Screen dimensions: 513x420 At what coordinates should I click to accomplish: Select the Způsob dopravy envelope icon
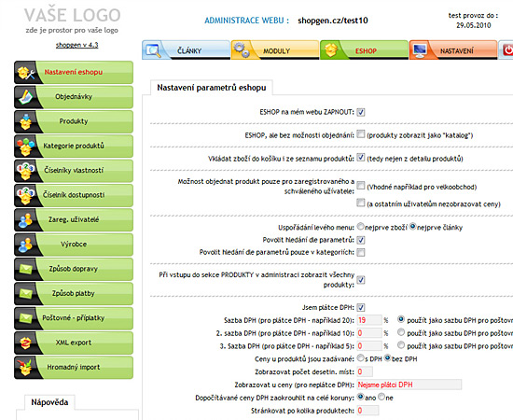pos(25,269)
